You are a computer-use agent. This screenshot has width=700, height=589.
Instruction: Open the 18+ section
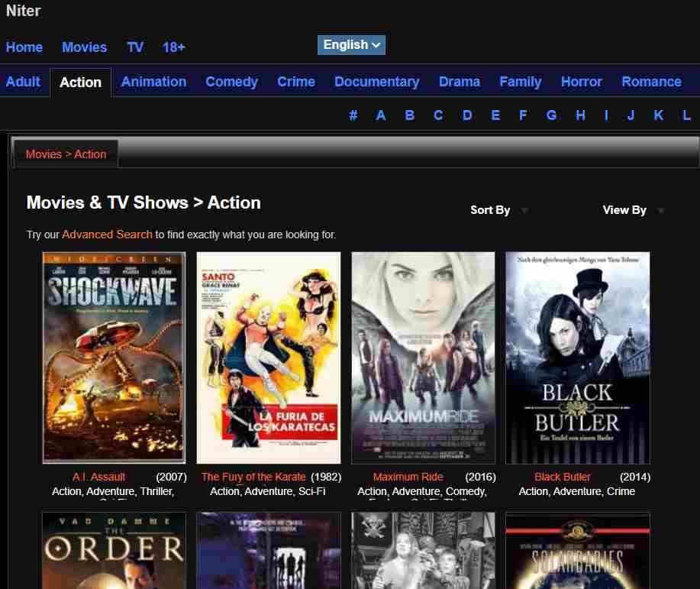(173, 47)
